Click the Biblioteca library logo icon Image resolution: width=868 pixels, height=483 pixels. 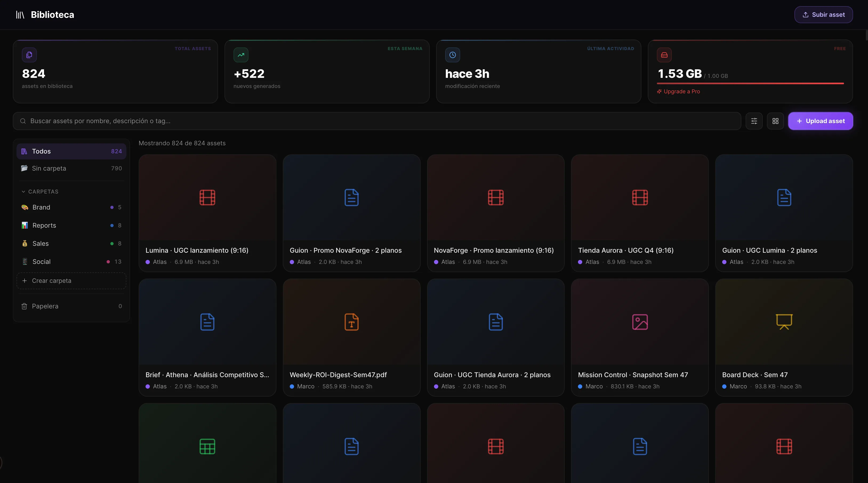point(20,15)
